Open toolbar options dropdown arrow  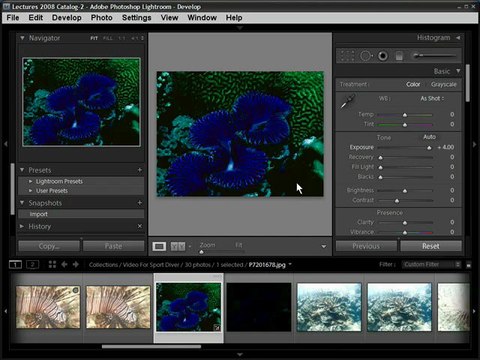pyautogui.click(x=324, y=247)
